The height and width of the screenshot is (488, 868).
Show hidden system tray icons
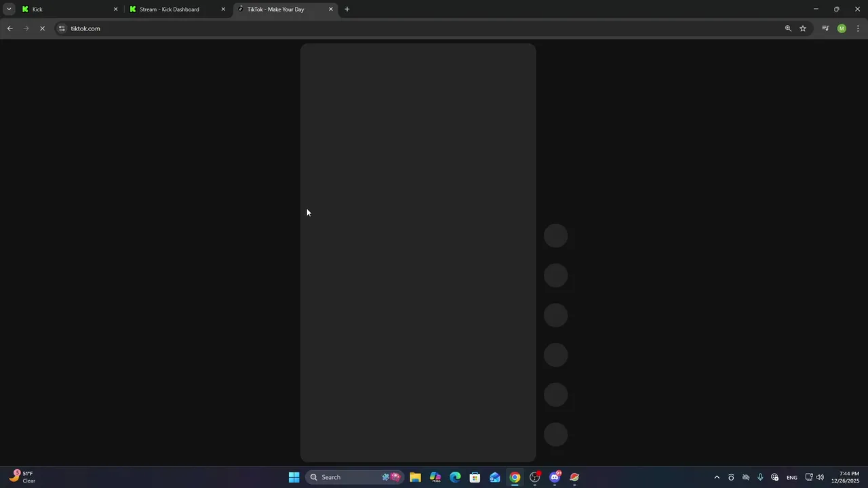(x=717, y=477)
